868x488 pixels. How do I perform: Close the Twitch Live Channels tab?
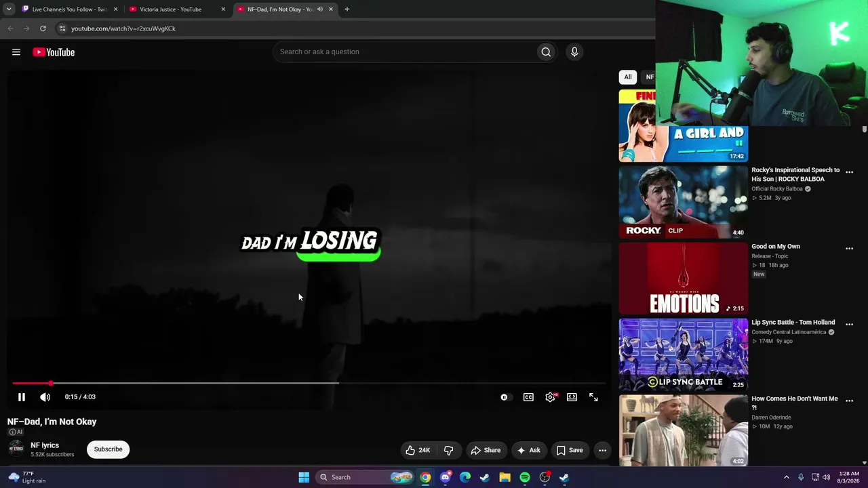[115, 9]
